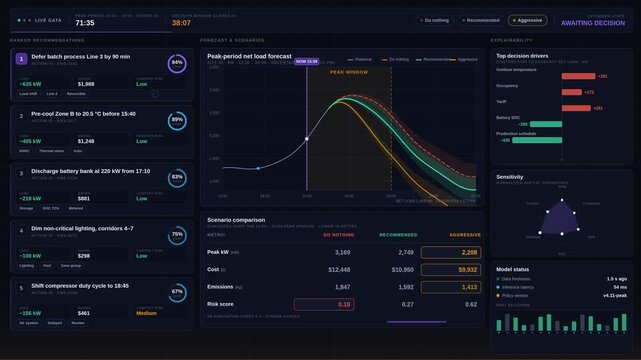The width and height of the screenshot is (641, 360).
Task: Click the Medium comfort risk value
Action: click(146, 313)
